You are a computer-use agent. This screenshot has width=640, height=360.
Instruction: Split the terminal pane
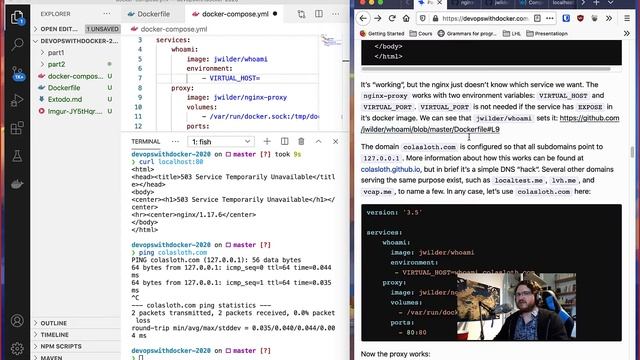pyautogui.click(x=284, y=141)
